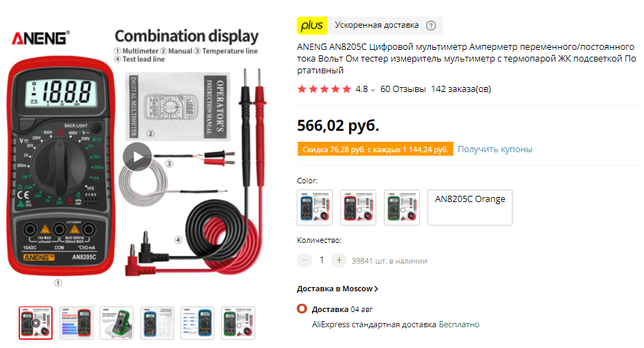The width and height of the screenshot is (644, 348).
Task: Select the second gallery thumbnail, red Multifunction multimeter
Action: point(76,322)
